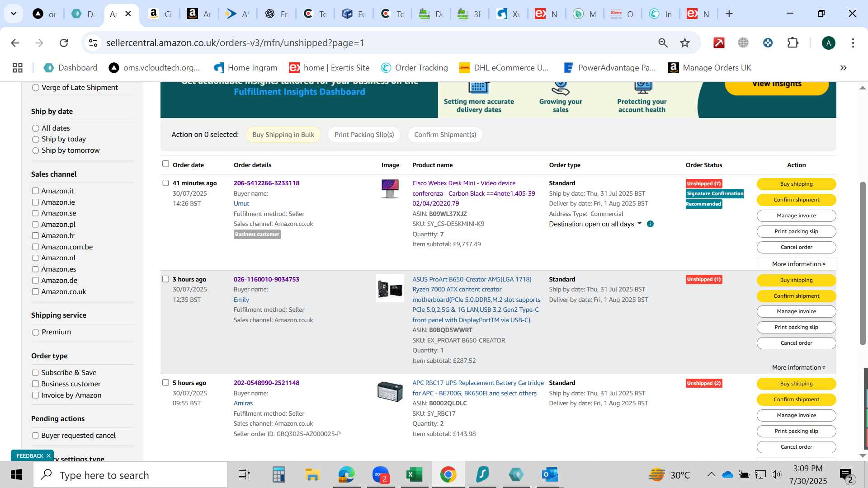This screenshot has height=488, width=868.
Task: Switch to the Dashboard bookmark
Action: point(71,68)
